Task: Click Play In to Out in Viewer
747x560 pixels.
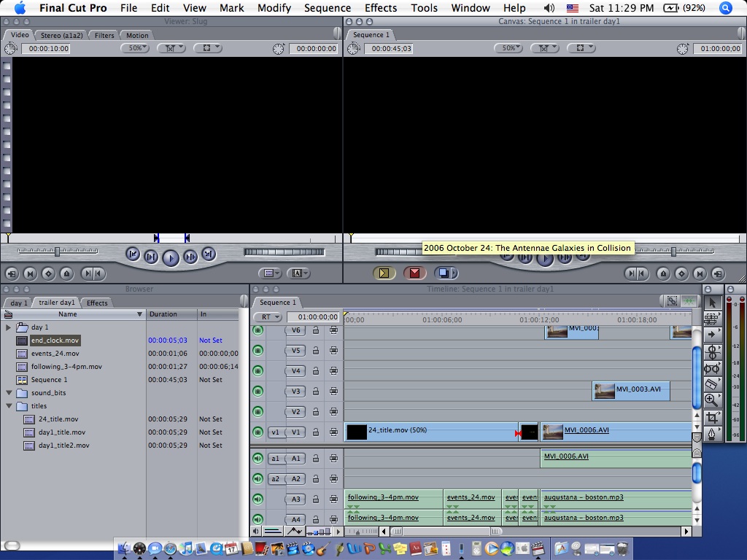Action: click(x=151, y=257)
